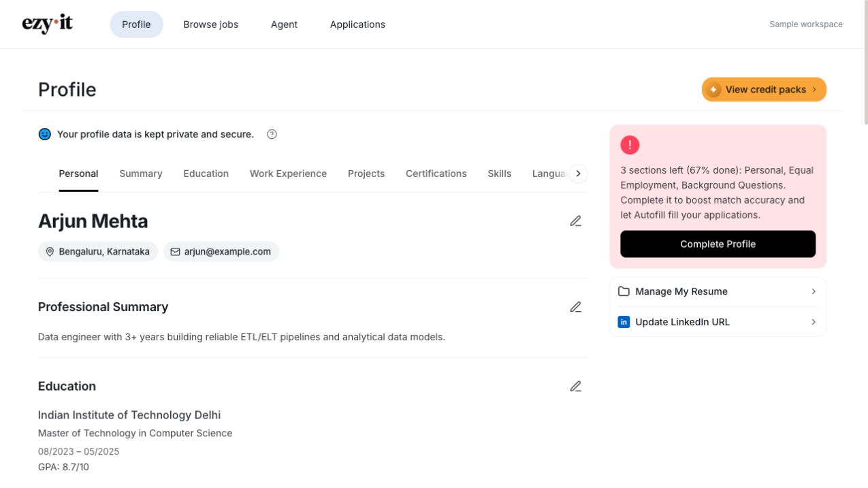Screen dimensions: 868x488
Task: Click Master of Technology in Computer Science
Action: 135,433
